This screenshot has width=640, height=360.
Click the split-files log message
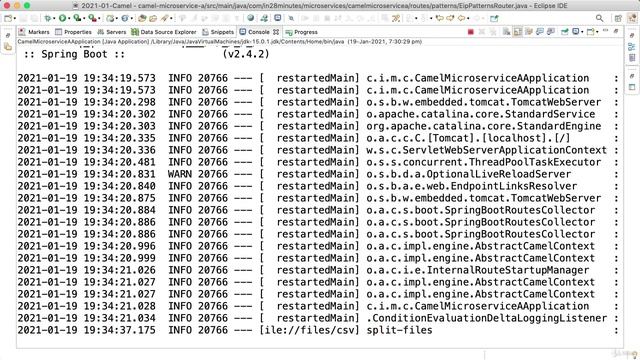pyautogui.click(x=399, y=330)
